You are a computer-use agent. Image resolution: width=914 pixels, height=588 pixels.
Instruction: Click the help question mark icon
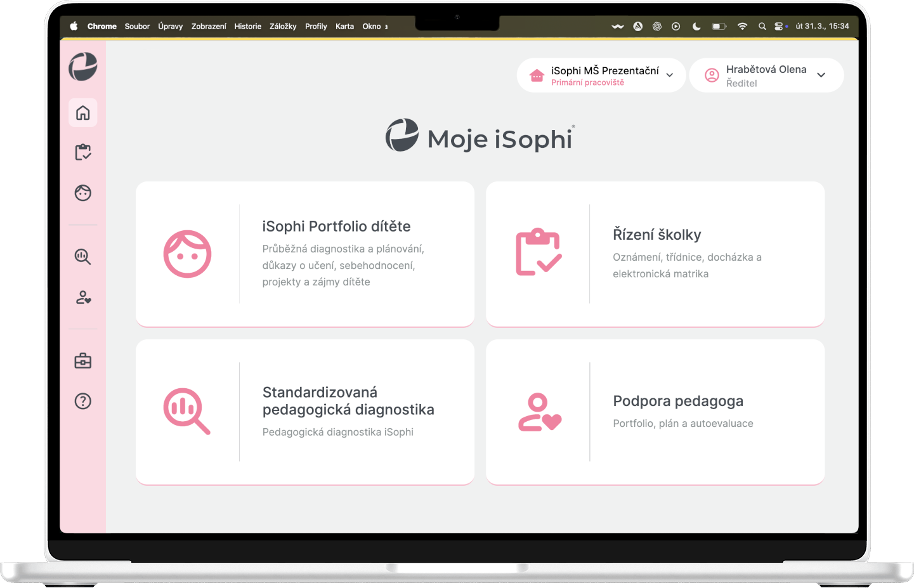click(83, 401)
